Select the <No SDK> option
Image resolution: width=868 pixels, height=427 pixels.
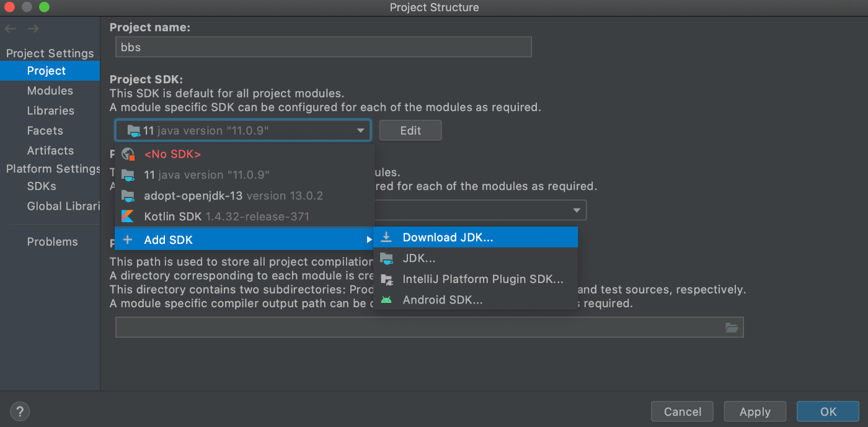pos(245,154)
